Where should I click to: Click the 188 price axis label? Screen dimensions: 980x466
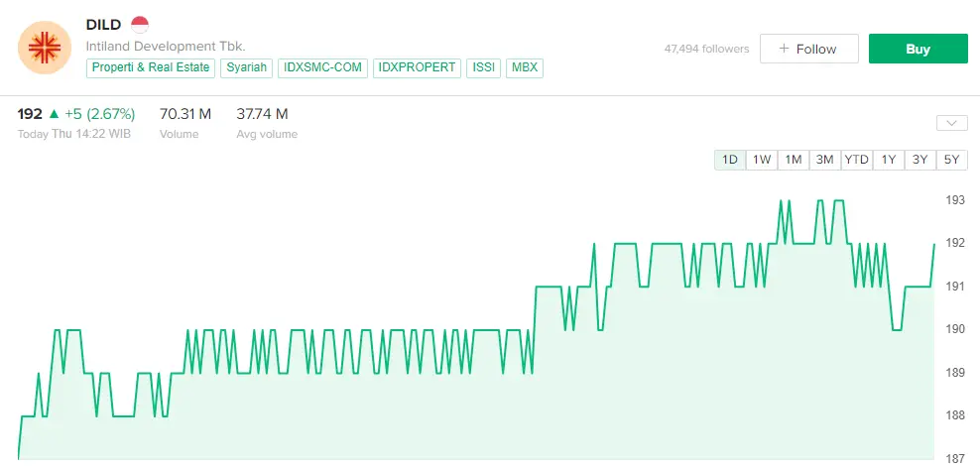pyautogui.click(x=957, y=415)
